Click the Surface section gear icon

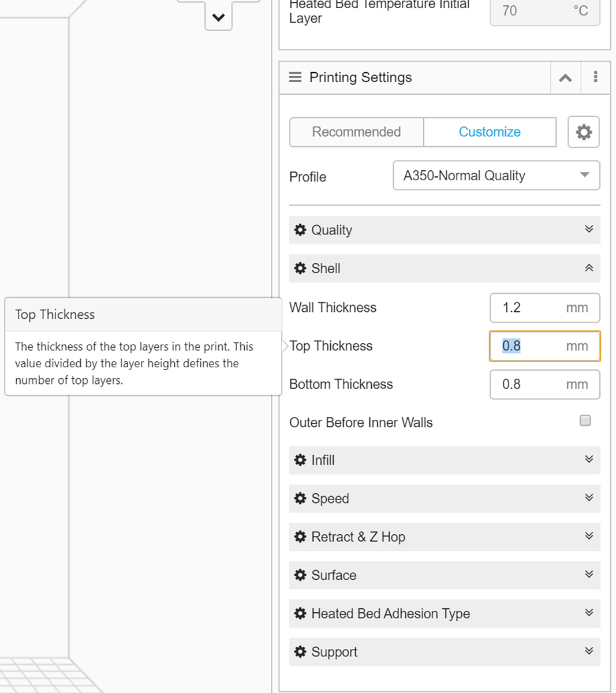(x=300, y=575)
